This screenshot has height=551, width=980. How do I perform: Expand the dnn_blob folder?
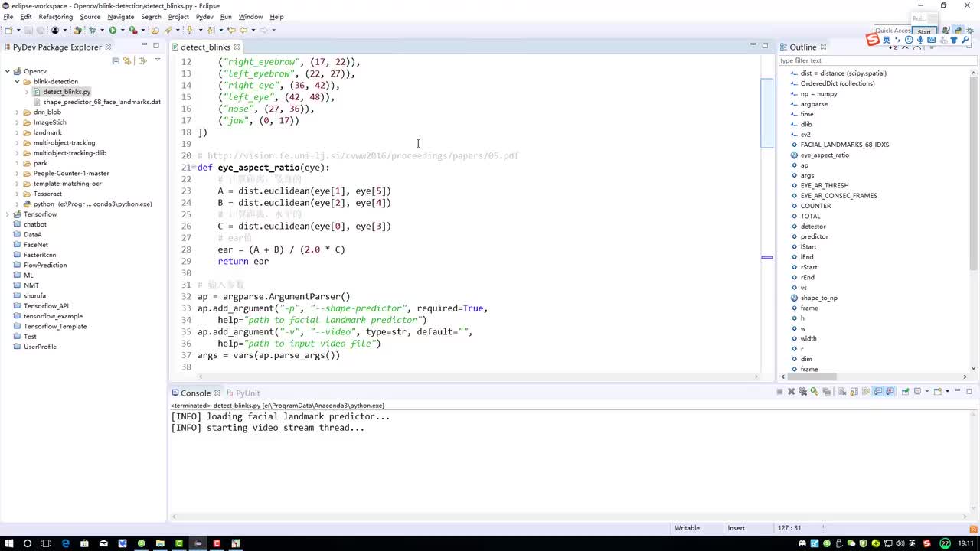[17, 112]
